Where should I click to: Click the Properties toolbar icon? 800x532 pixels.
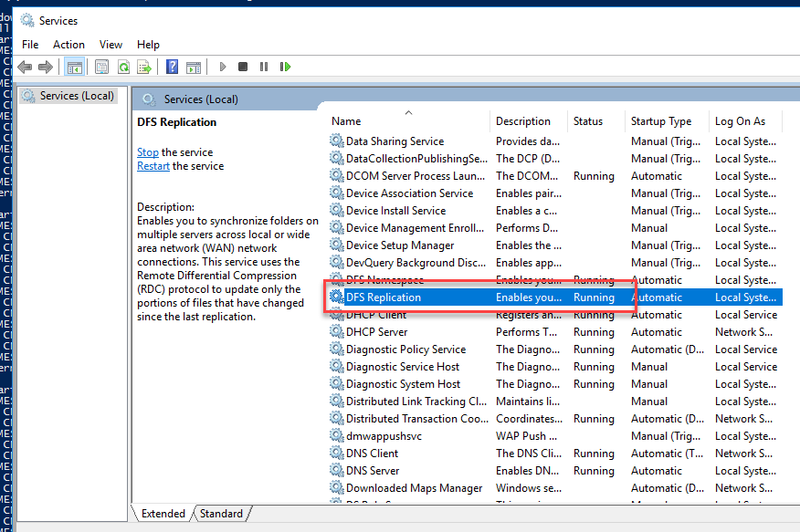point(101,67)
